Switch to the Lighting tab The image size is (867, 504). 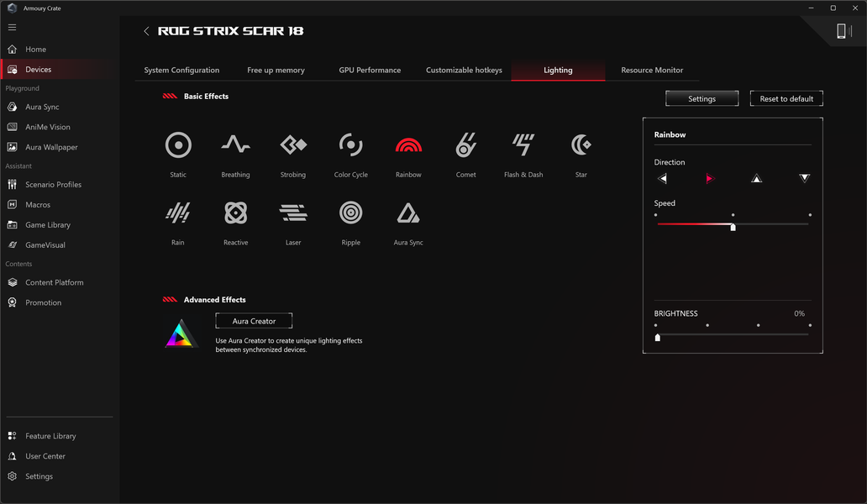[x=558, y=71]
